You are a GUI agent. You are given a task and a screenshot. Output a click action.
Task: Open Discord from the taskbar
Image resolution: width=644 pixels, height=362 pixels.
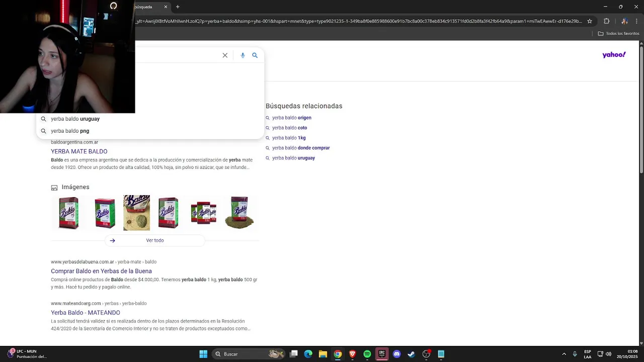point(396,354)
